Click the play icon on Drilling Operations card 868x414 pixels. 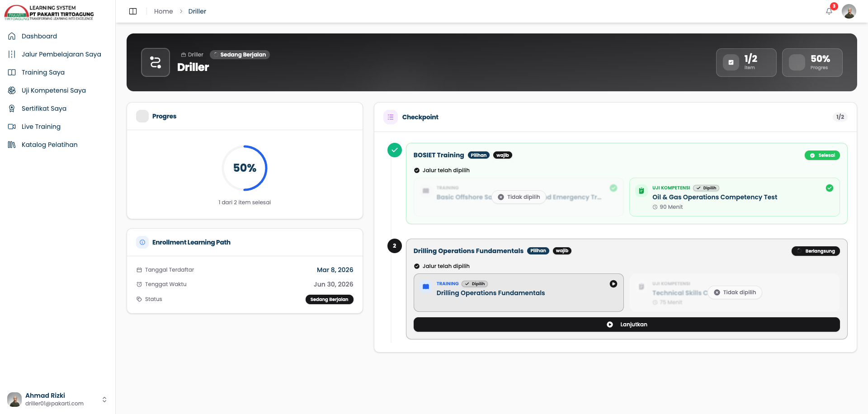point(613,284)
